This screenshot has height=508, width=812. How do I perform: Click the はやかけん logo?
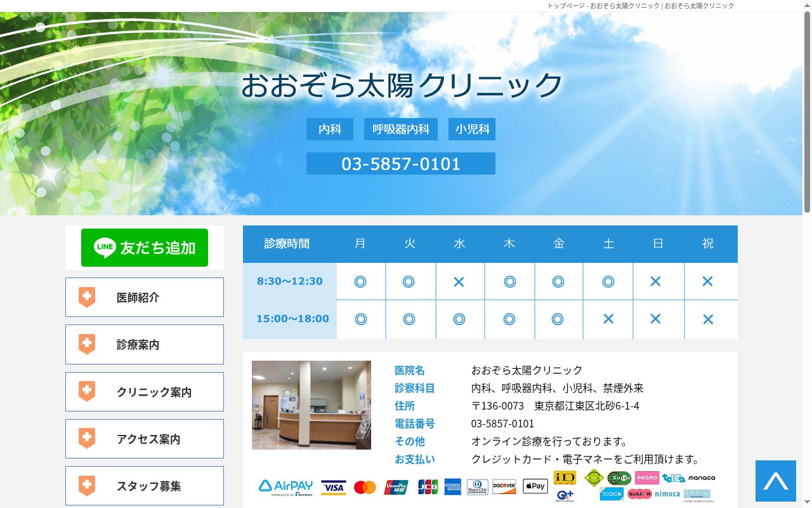click(x=697, y=495)
